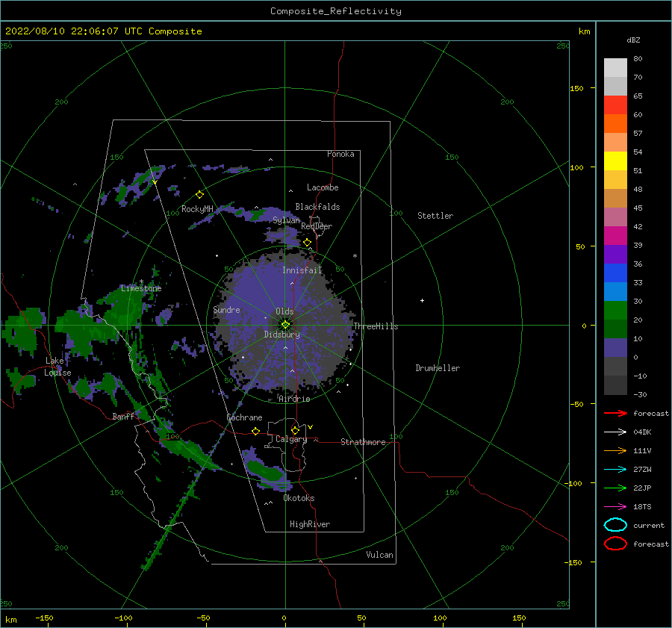672x628 pixels.
Task: Click the cyan current oval icon
Action: coord(615,525)
